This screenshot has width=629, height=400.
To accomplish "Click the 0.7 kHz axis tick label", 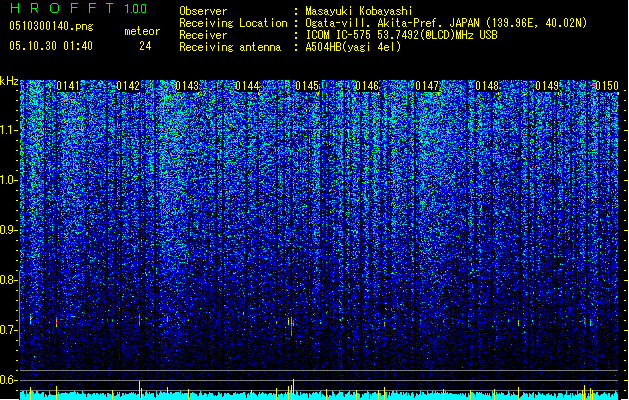I will click(9, 330).
